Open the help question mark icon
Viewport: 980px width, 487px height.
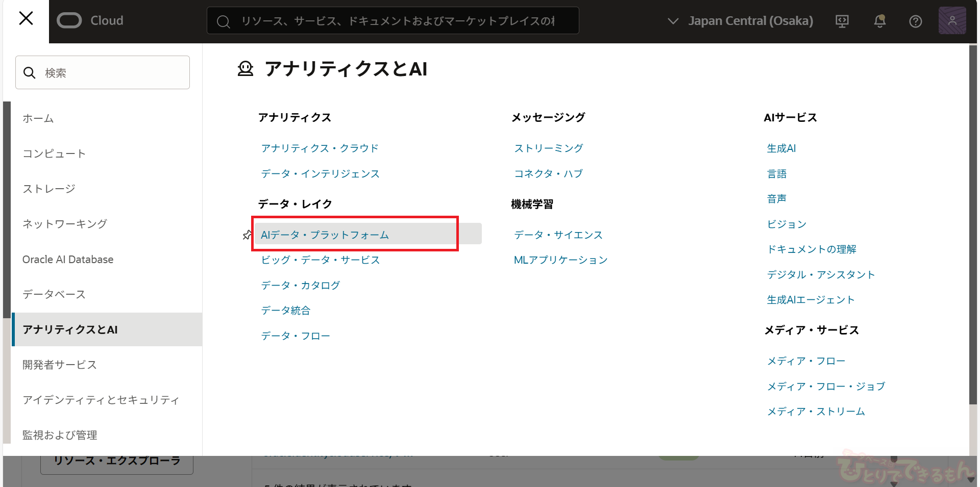click(915, 21)
